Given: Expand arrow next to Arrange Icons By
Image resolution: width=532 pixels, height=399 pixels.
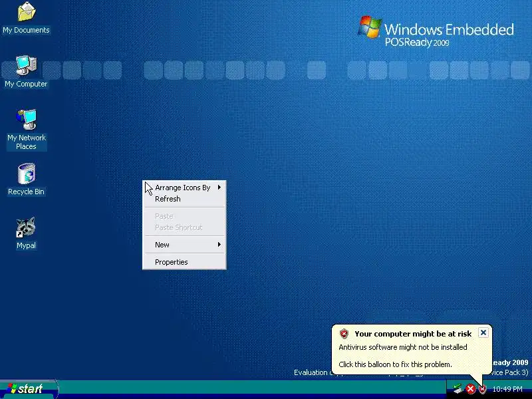Looking at the screenshot, I should (219, 188).
